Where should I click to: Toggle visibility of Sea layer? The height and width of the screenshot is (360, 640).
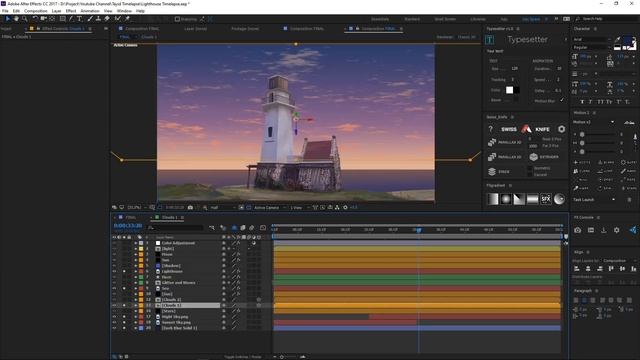pyautogui.click(x=114, y=288)
